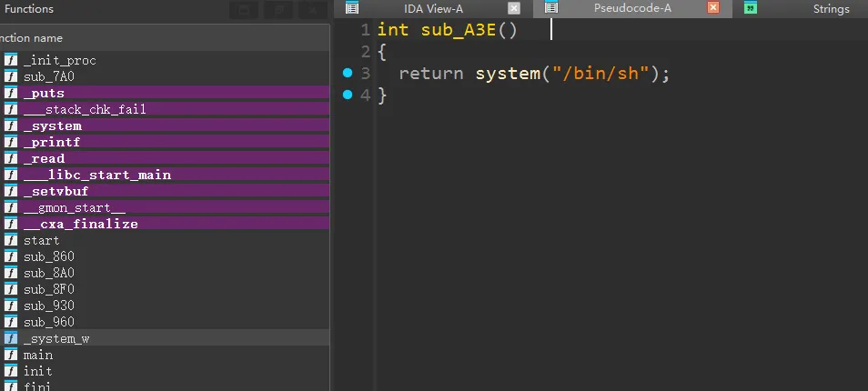
Task: Toggle breakpoint dot on line 4
Action: [348, 95]
